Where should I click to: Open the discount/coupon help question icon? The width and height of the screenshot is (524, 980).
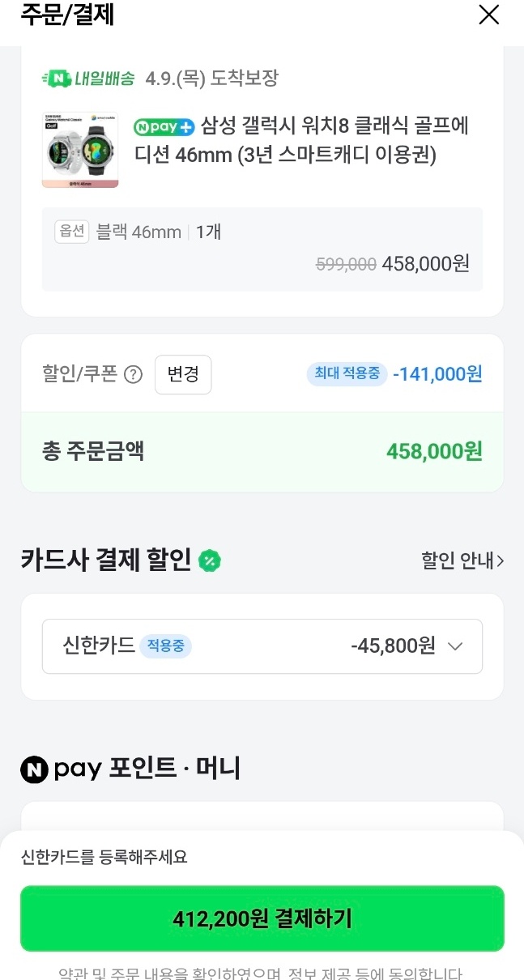[x=133, y=375]
